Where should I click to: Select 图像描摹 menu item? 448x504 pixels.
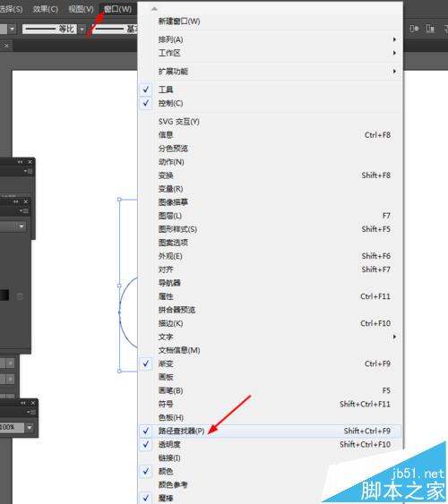(271, 202)
